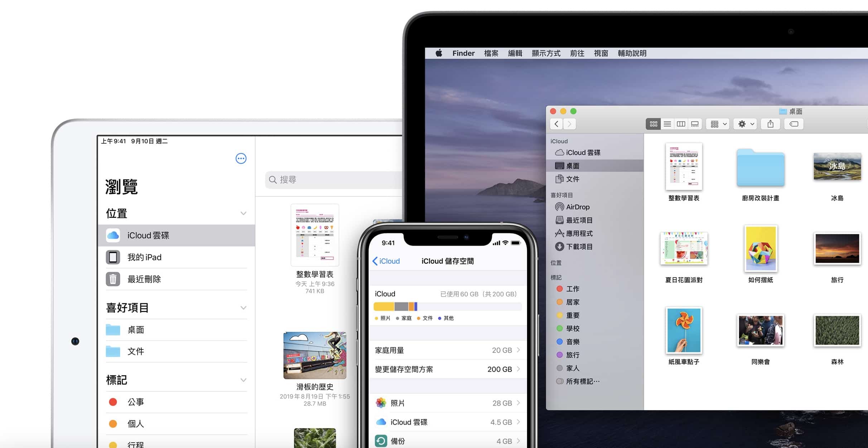Tap iCloud storage usage bar on iPhone
The image size is (868, 448).
(448, 306)
